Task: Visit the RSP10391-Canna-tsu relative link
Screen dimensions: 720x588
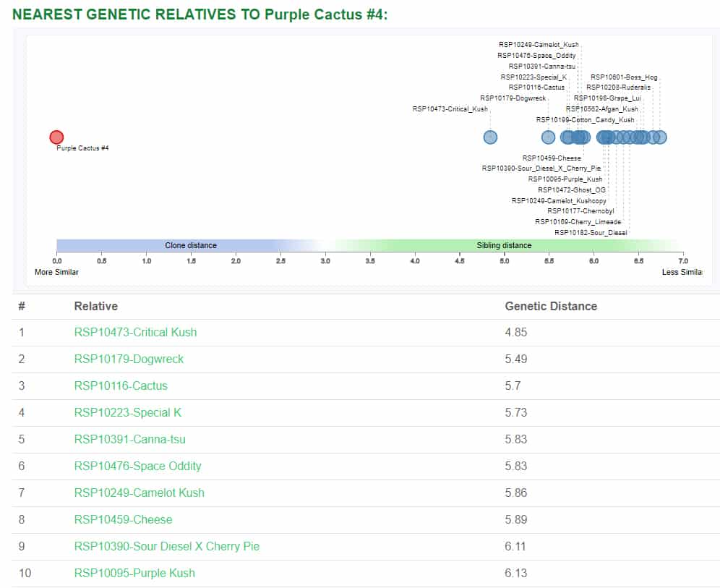Action: (x=130, y=440)
